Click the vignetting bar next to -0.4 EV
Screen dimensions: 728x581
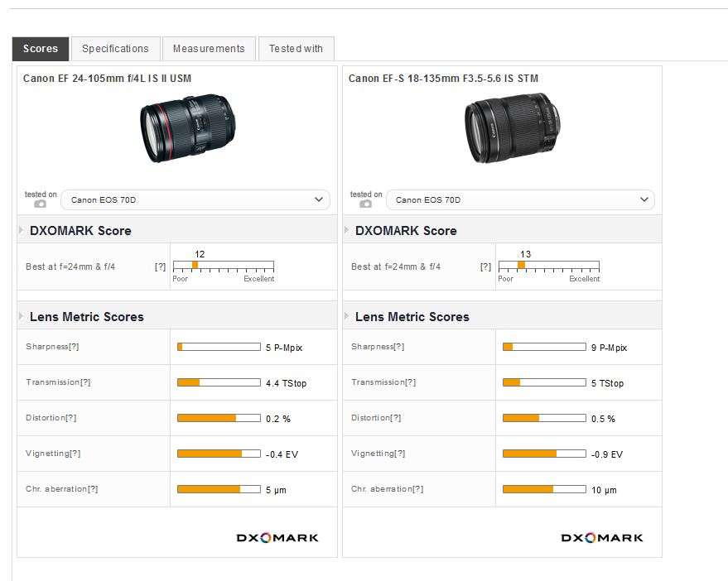[219, 454]
